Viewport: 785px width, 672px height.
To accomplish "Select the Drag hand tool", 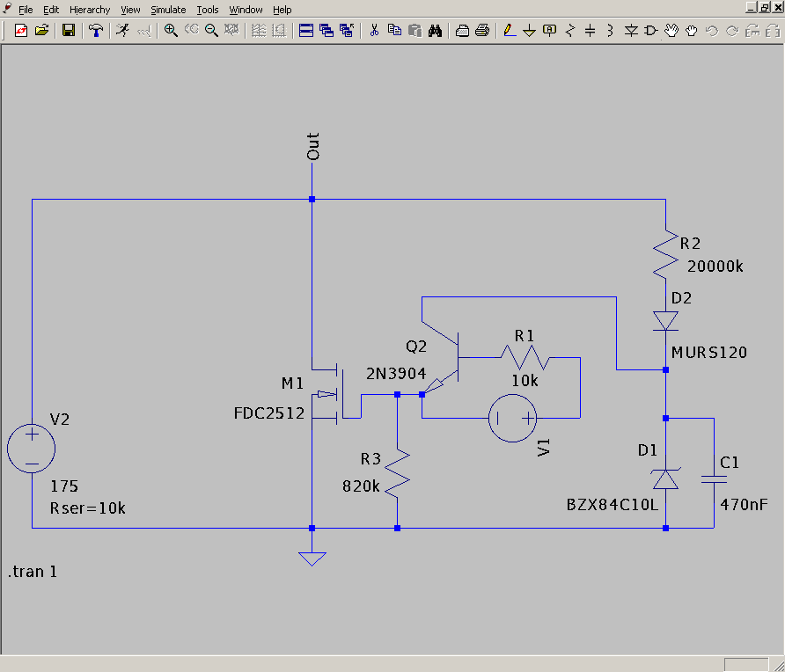I will tap(692, 31).
